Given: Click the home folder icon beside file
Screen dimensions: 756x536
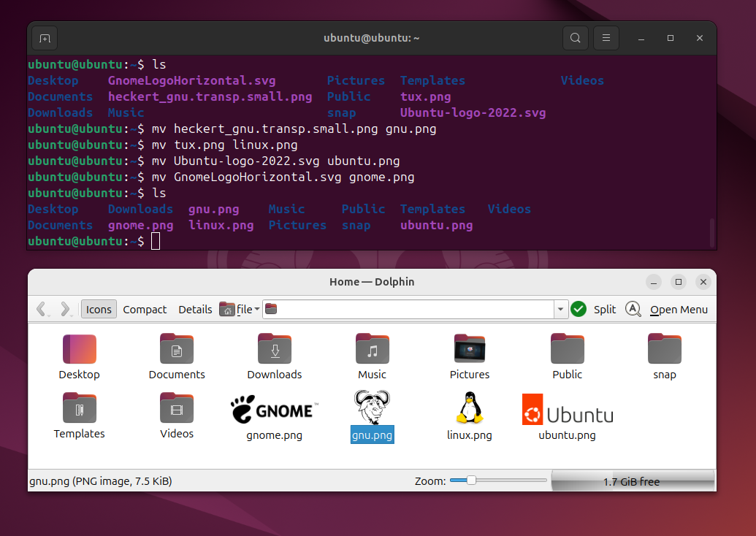Looking at the screenshot, I should tap(226, 310).
